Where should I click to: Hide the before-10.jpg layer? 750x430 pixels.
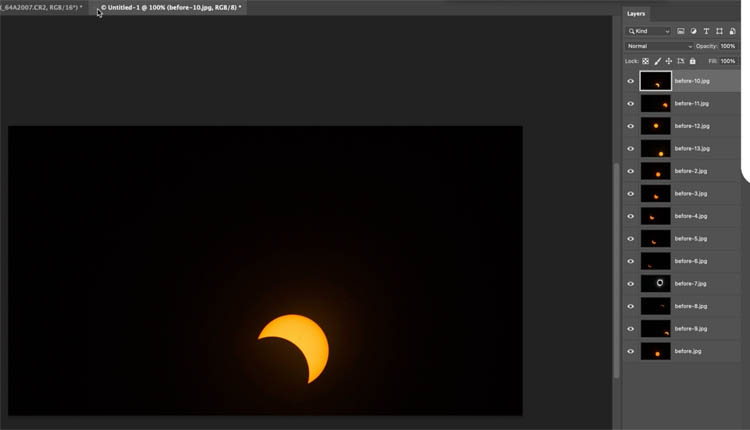click(630, 81)
